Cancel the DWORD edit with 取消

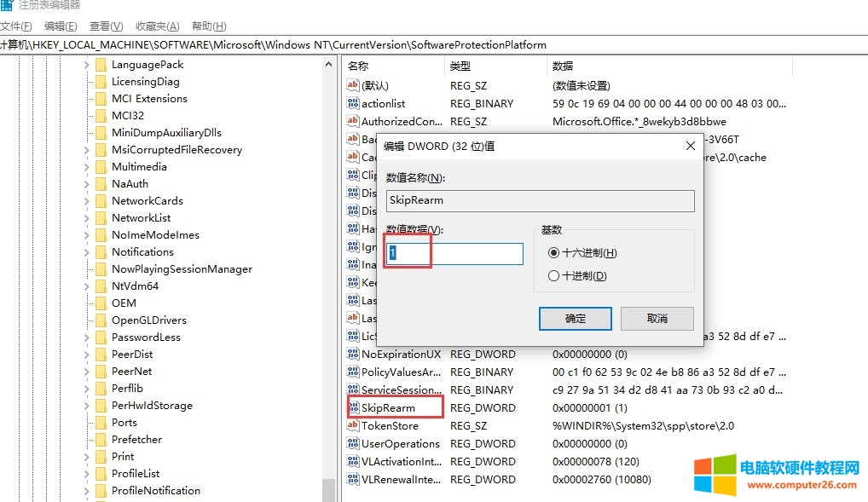point(657,319)
